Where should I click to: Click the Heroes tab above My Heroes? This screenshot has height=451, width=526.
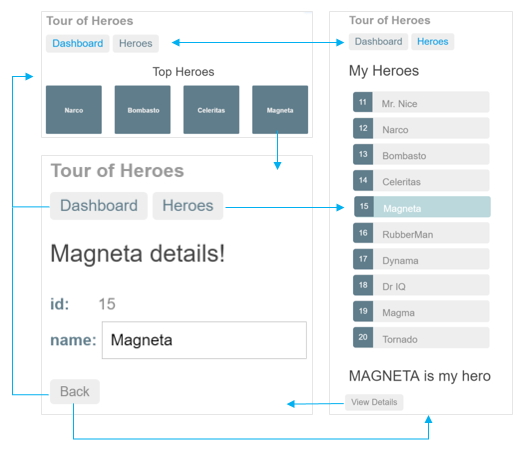pyautogui.click(x=433, y=42)
